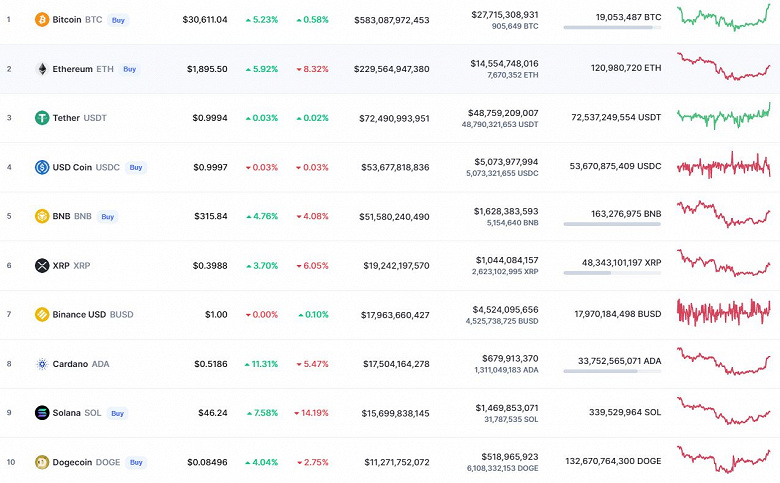Click the USD Coin logo icon
The image size is (780, 483).
42,167
